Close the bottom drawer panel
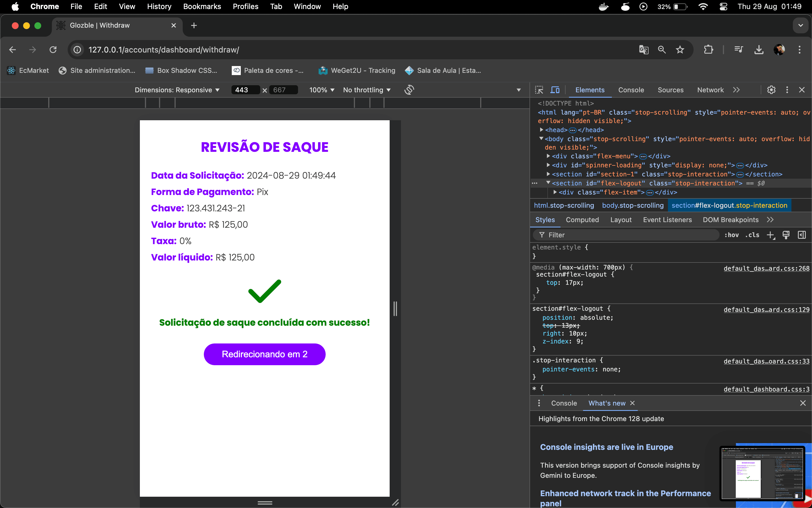 803,403
